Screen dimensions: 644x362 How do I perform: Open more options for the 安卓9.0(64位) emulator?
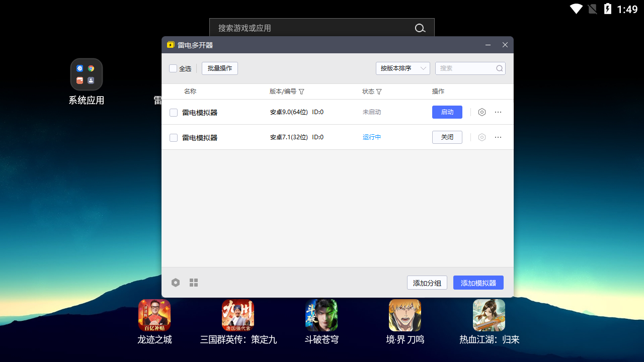click(x=498, y=112)
